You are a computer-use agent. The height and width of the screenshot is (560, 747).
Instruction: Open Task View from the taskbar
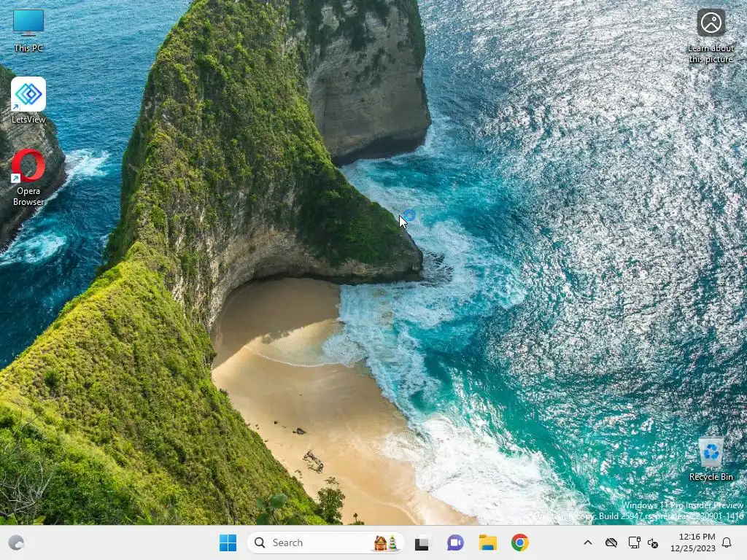pos(422,542)
